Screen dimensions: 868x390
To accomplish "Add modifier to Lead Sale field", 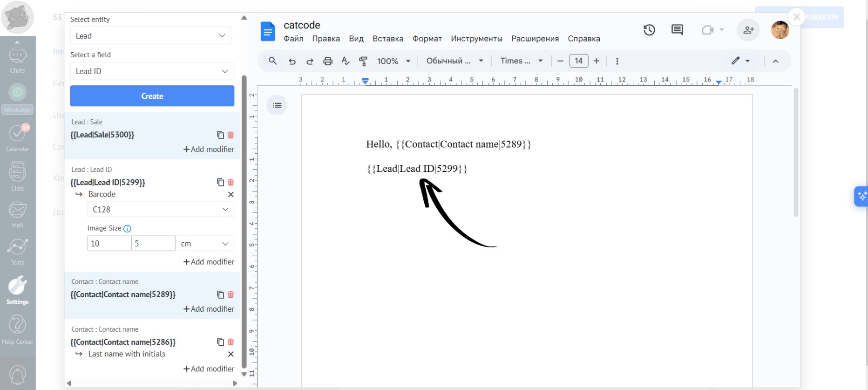I will coord(209,149).
